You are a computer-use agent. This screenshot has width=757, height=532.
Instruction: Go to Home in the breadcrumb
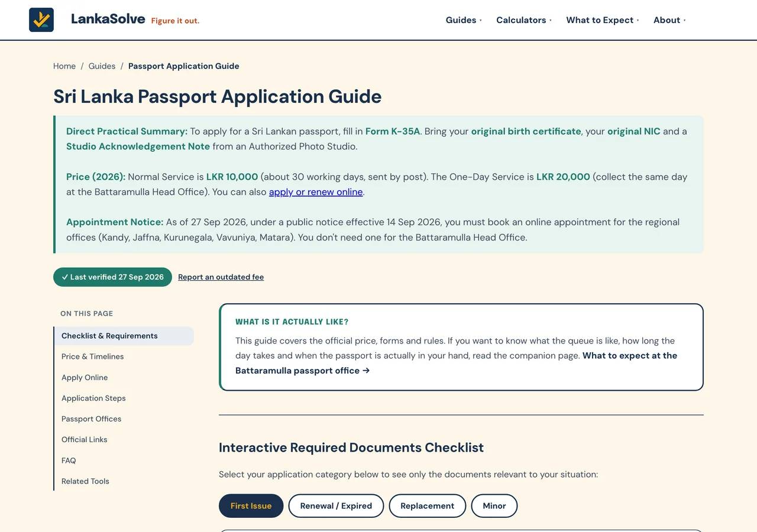64,66
